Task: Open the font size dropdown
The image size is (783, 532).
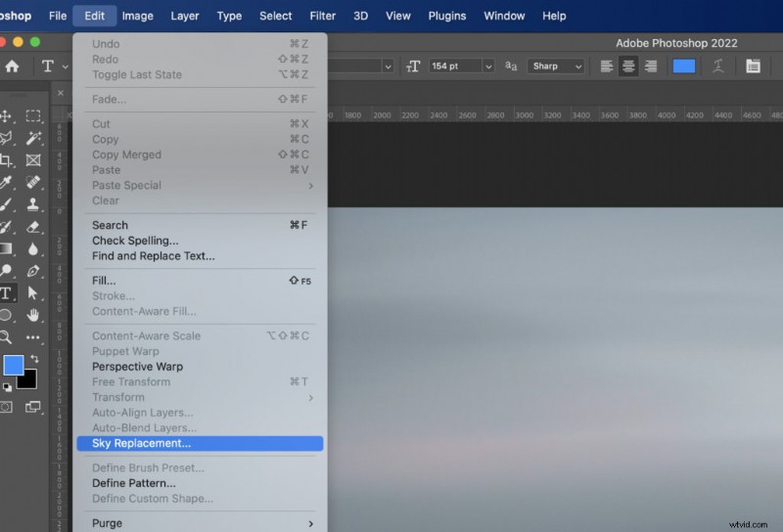Action: [x=486, y=66]
